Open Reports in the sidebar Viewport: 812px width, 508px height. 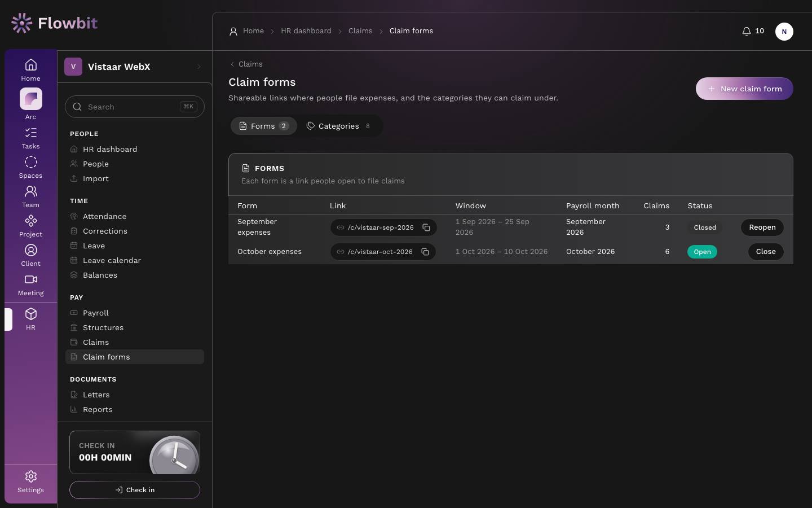click(x=134, y=409)
